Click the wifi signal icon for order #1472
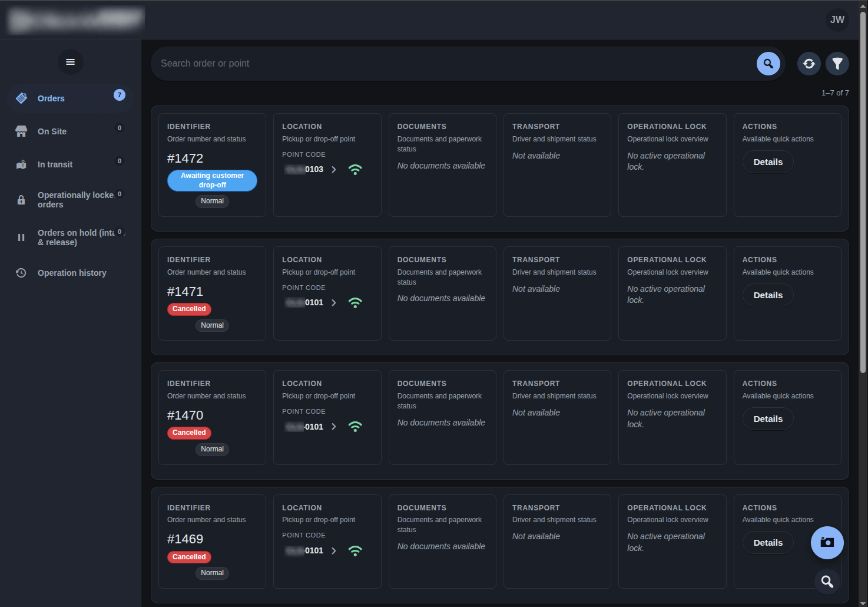Viewport: 868px width, 607px height. pos(355,170)
